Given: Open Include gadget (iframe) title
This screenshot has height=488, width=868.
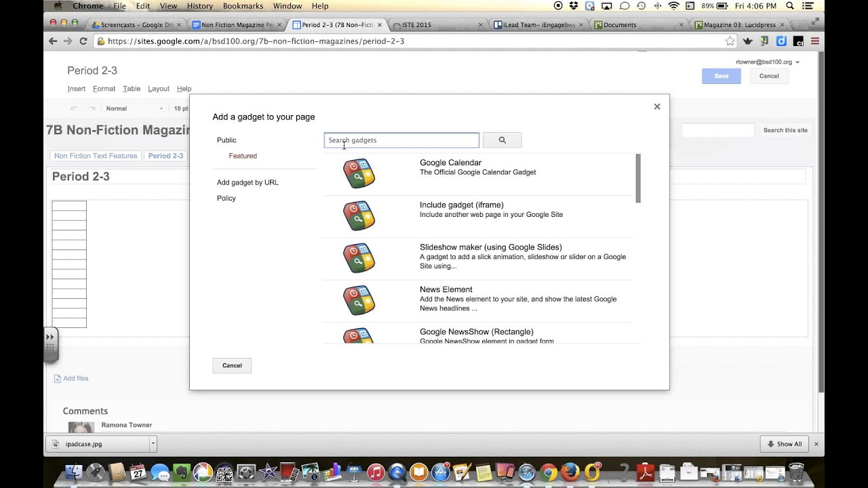Looking at the screenshot, I should tap(461, 205).
